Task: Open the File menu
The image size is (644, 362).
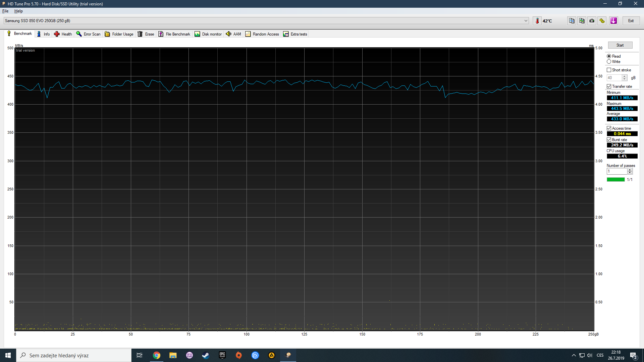Action: pyautogui.click(x=5, y=11)
